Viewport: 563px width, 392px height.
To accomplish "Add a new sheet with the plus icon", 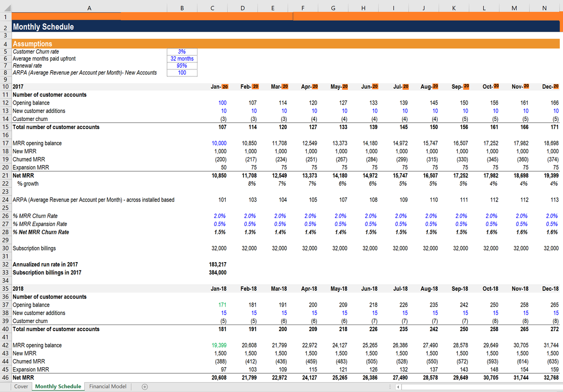I will [x=145, y=387].
